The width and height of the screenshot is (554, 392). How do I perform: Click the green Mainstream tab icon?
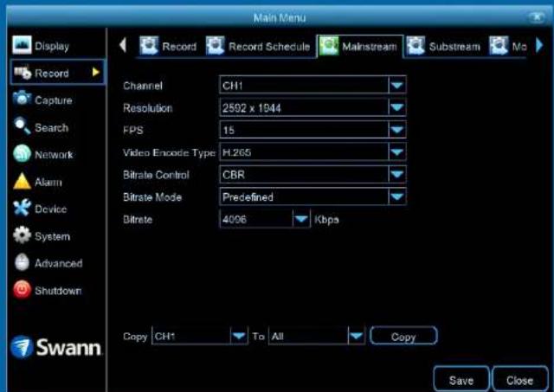click(329, 46)
